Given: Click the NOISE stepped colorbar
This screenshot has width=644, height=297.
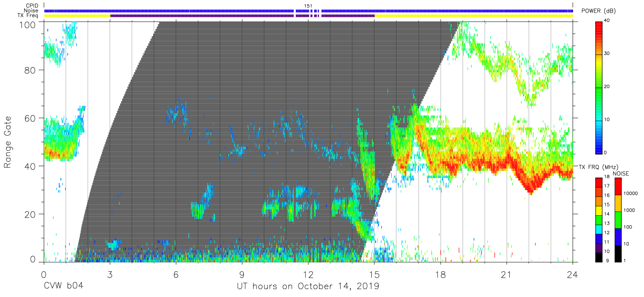Looking at the screenshot, I should click(618, 219).
